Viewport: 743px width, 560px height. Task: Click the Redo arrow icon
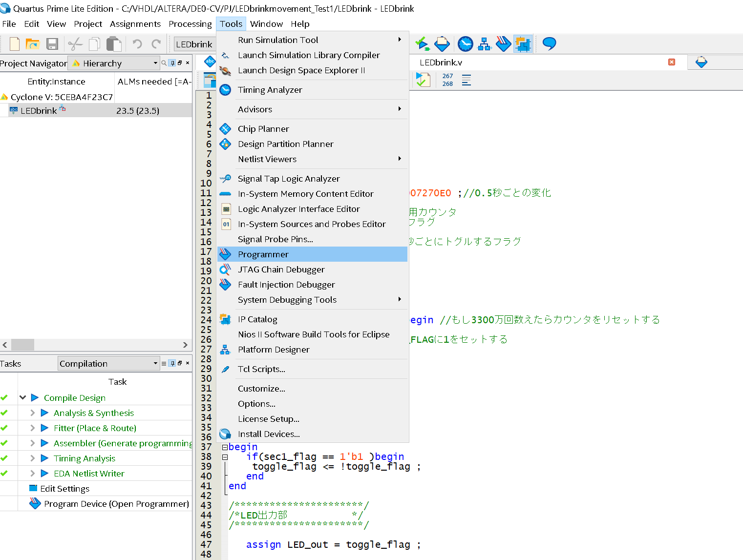point(156,44)
